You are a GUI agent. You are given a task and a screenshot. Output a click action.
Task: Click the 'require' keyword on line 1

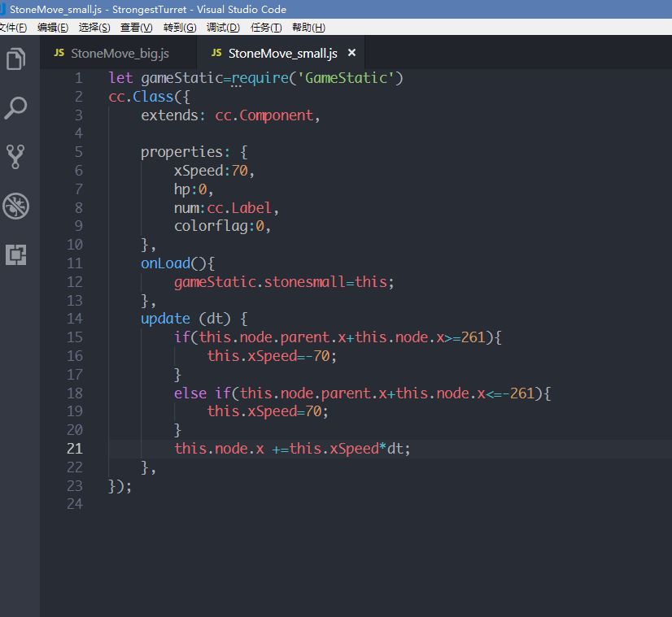pos(260,78)
